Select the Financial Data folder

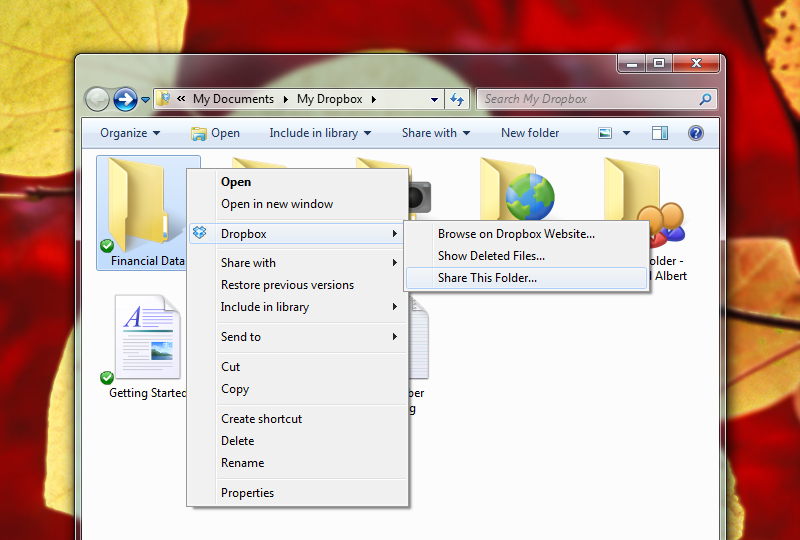(142, 213)
